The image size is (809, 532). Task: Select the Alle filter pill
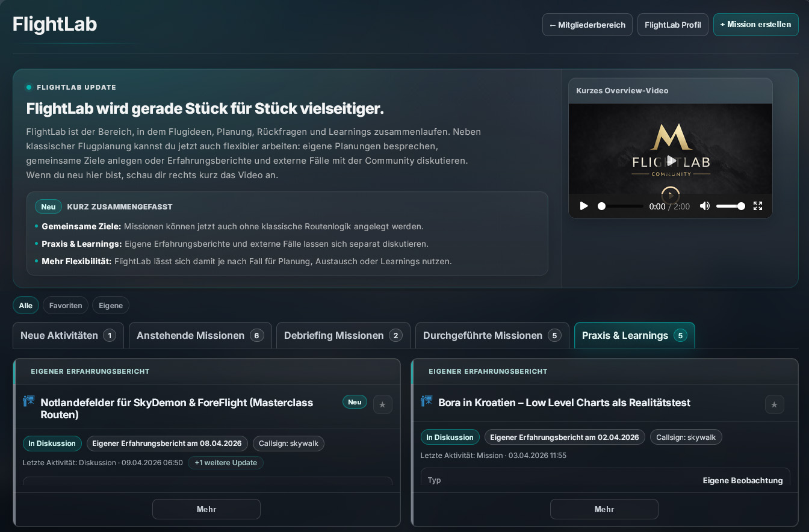pyautogui.click(x=26, y=305)
